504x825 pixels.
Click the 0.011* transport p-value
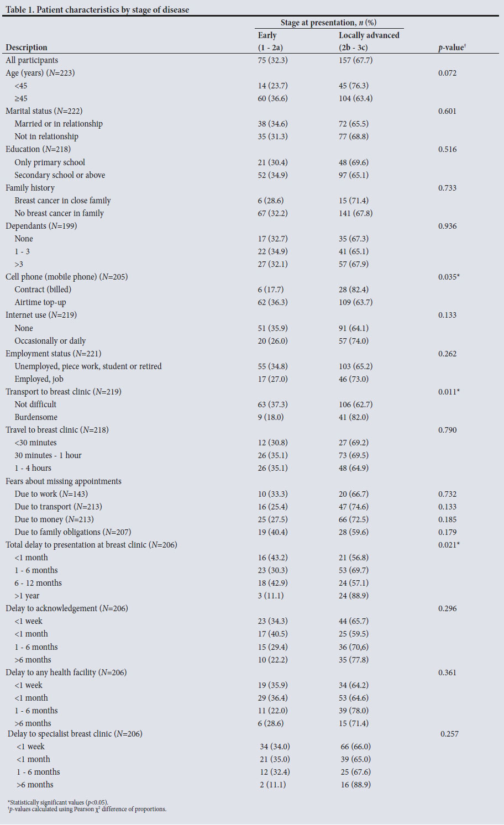(449, 392)
